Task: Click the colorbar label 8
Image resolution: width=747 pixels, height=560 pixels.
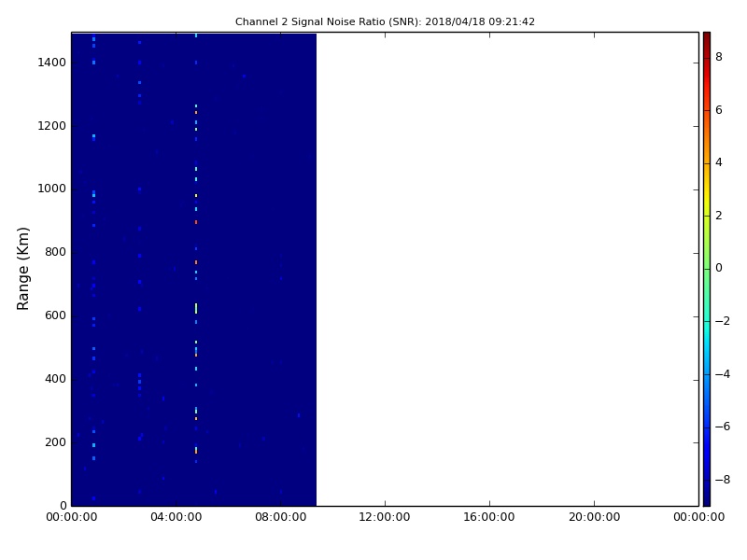Action: tap(719, 57)
